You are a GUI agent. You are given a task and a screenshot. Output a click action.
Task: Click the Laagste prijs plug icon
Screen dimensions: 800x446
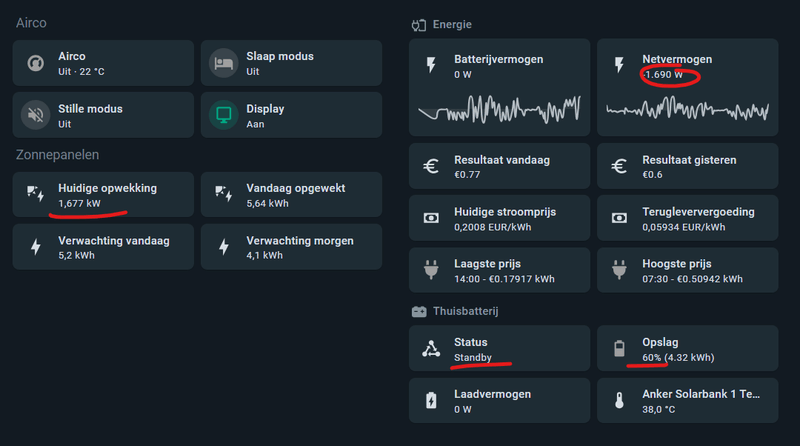(x=431, y=270)
